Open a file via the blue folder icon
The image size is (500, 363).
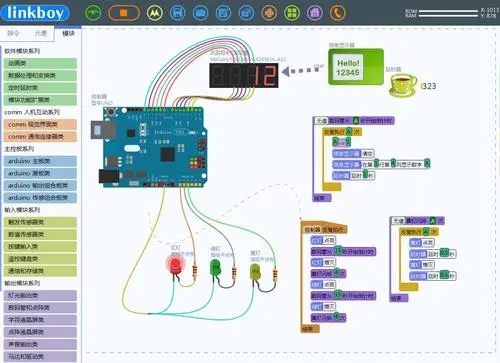200,13
